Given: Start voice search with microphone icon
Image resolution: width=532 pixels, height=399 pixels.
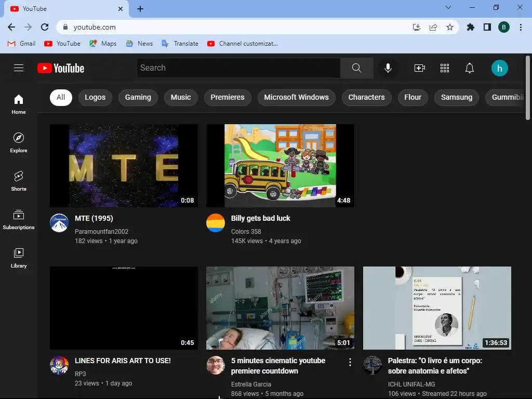Looking at the screenshot, I should click(x=388, y=68).
